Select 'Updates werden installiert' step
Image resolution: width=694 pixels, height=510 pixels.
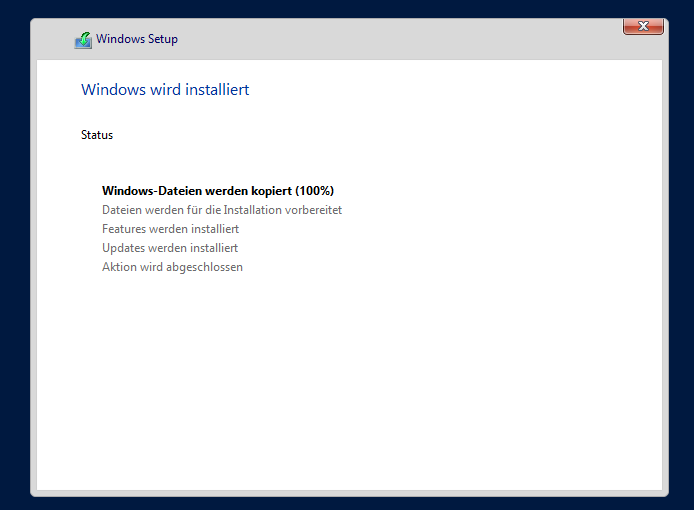coord(170,248)
